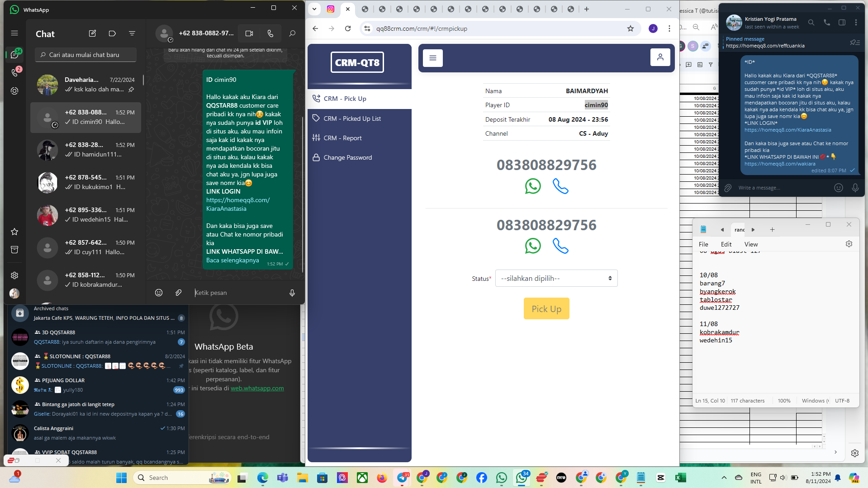Viewport: 868px width, 488px height.
Task: Open Facebook icon in taskbar
Action: (481, 478)
